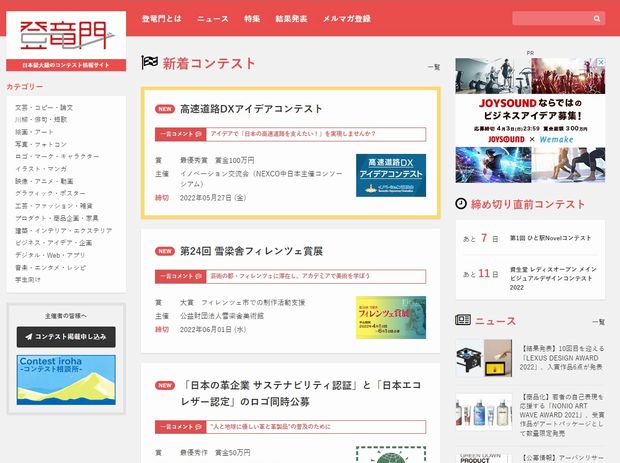Click the コンテスト掲載申し込み button
620x463 pixels.
66,337
